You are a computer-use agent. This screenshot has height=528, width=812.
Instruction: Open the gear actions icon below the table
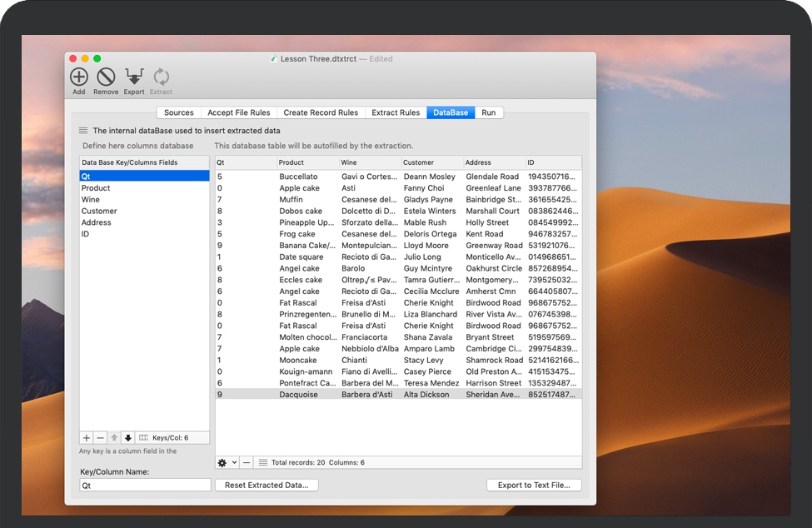click(x=222, y=462)
